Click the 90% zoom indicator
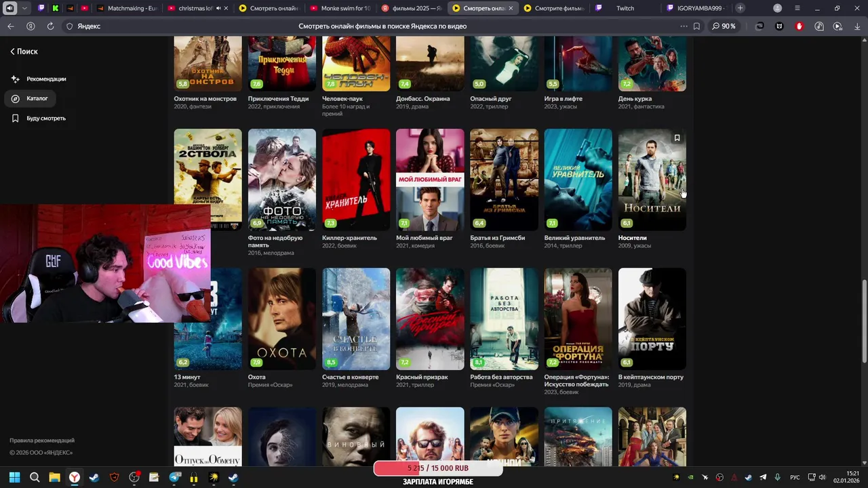Image resolution: width=868 pixels, height=488 pixels. (x=724, y=26)
